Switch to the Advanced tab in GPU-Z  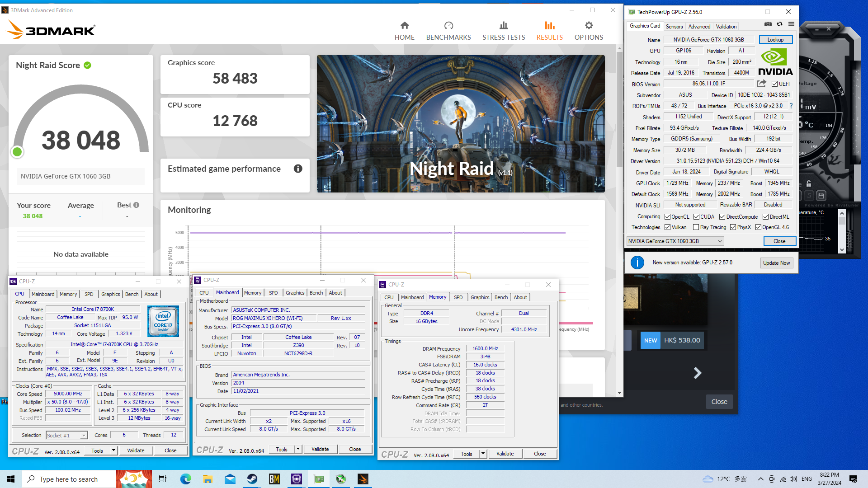[x=699, y=27]
